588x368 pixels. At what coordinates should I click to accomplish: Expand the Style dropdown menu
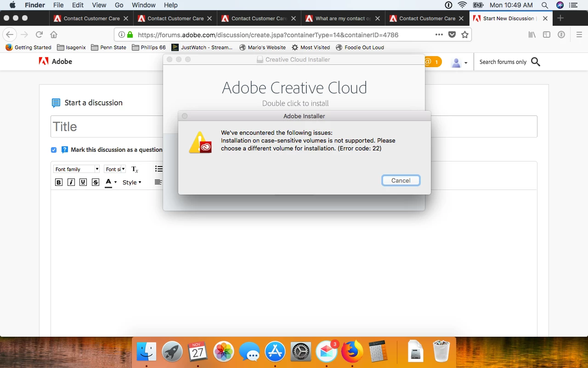pyautogui.click(x=132, y=182)
